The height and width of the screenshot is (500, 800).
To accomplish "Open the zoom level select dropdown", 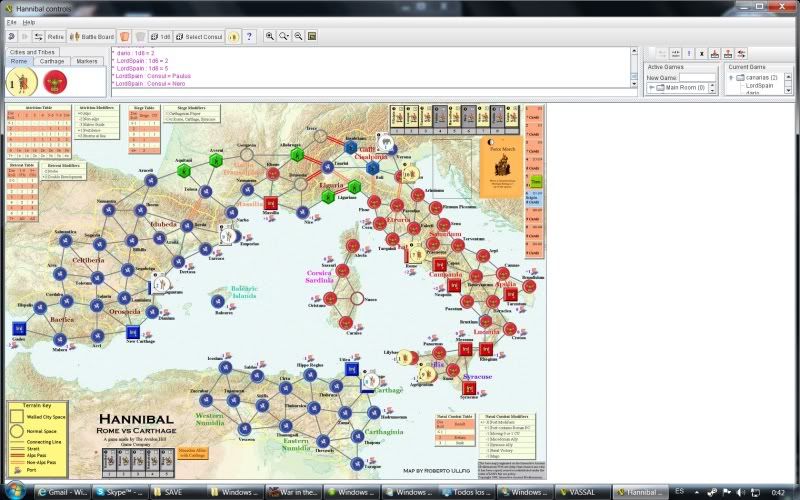I will (284, 36).
